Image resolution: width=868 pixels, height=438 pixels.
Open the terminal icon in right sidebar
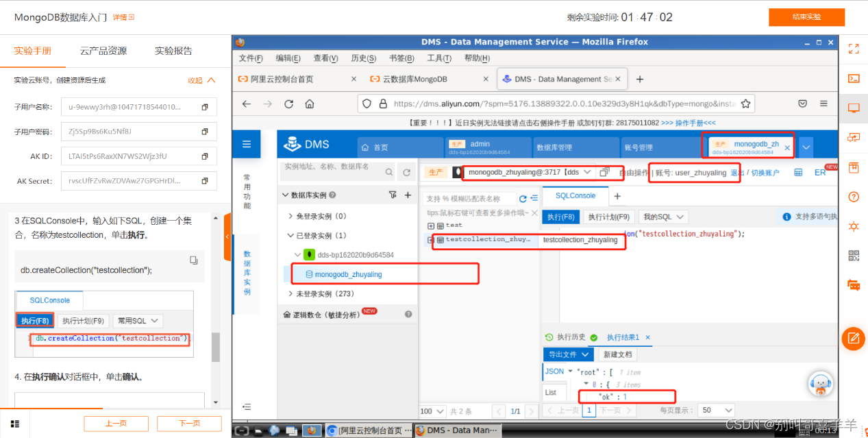854,78
